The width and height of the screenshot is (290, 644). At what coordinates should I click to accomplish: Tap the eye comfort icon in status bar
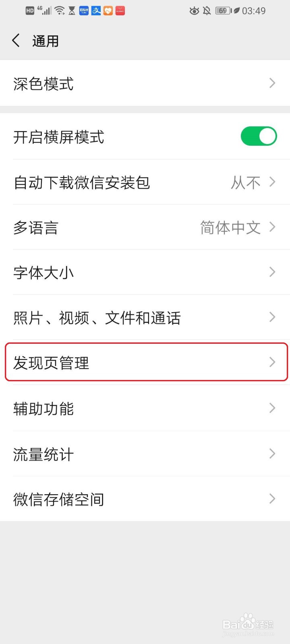click(x=194, y=11)
